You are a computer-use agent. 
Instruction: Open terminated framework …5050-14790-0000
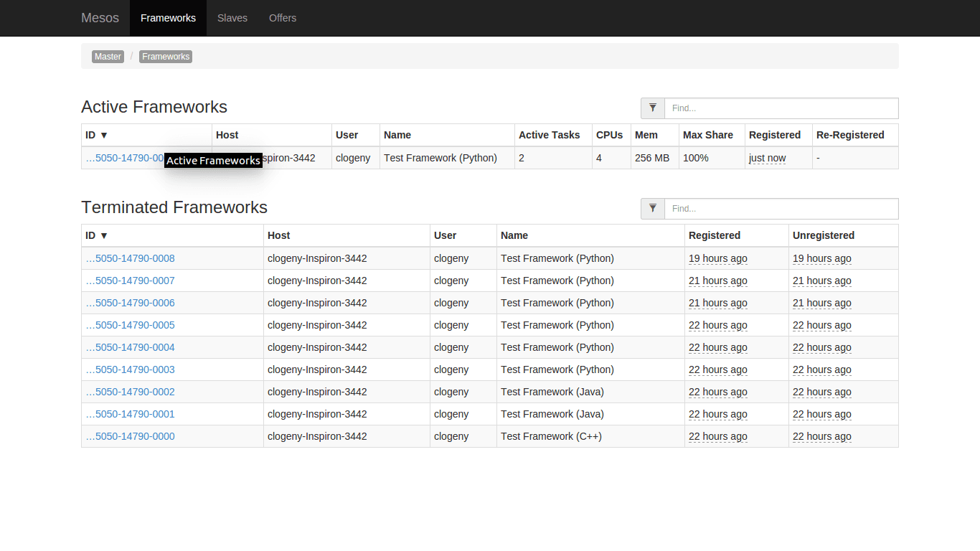(130, 436)
